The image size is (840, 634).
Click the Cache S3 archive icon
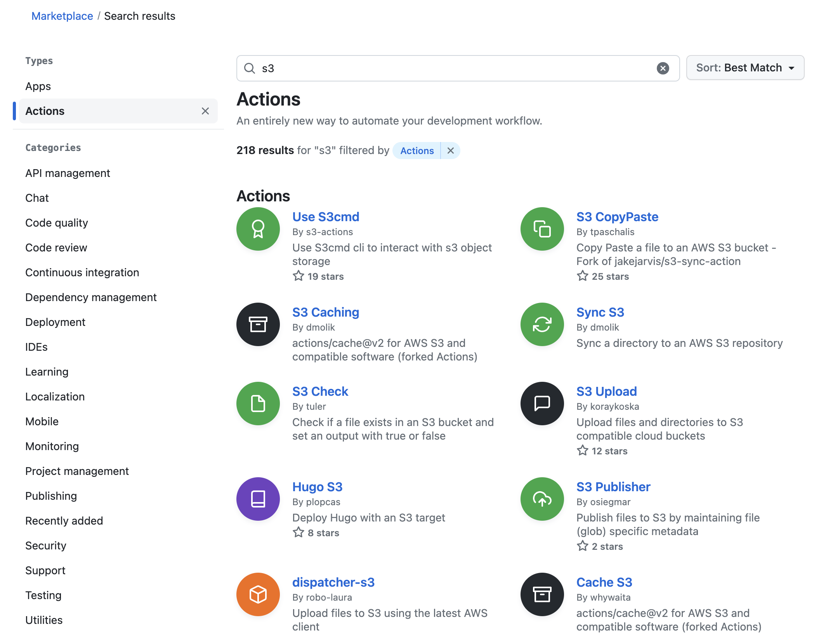542,594
